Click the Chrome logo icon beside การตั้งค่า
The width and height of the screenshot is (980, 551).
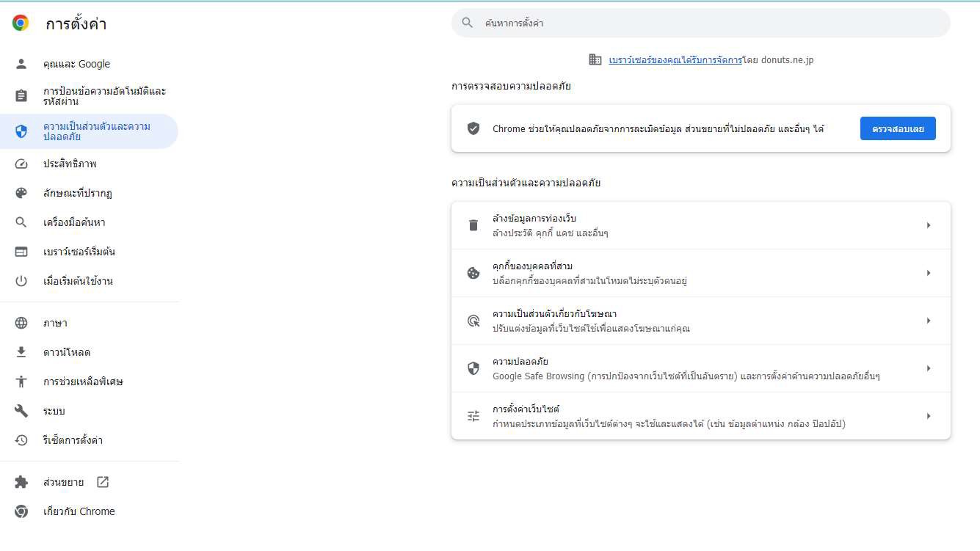tap(21, 23)
